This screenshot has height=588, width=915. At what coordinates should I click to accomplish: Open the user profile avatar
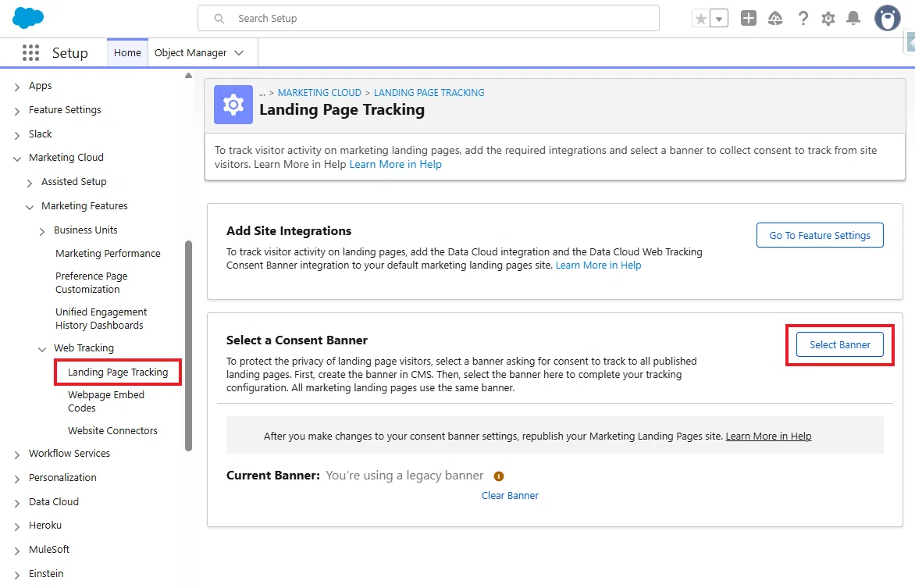887,18
